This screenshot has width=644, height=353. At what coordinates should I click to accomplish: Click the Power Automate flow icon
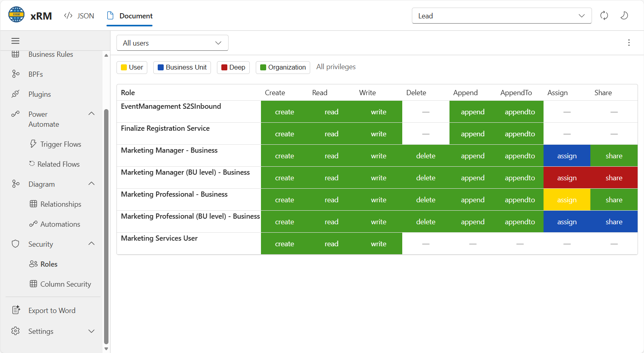(x=16, y=114)
